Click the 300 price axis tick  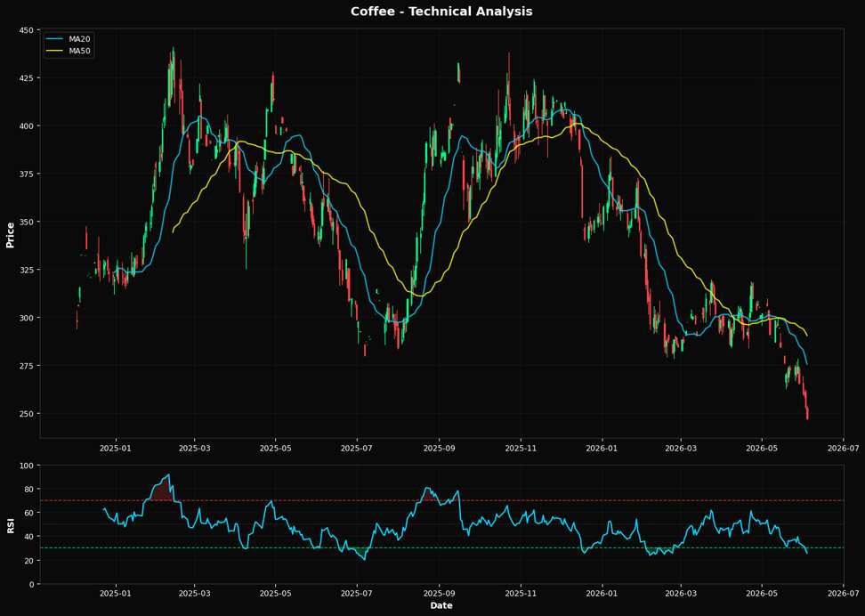[x=27, y=318]
